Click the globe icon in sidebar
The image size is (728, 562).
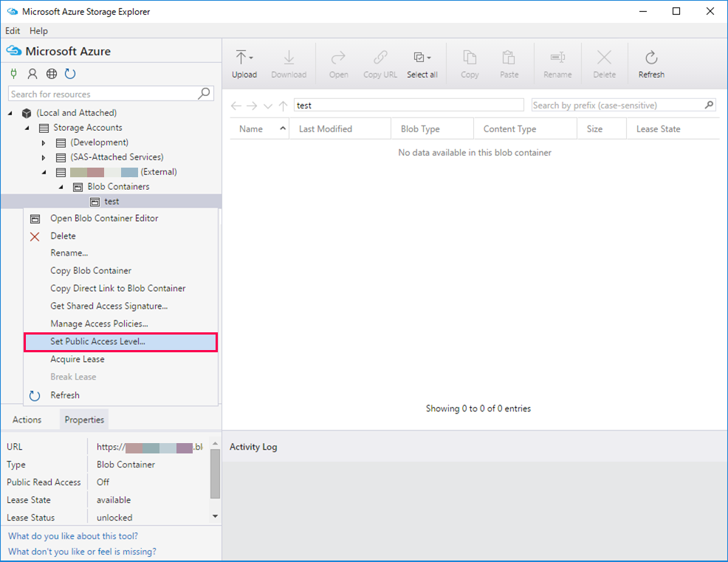52,74
